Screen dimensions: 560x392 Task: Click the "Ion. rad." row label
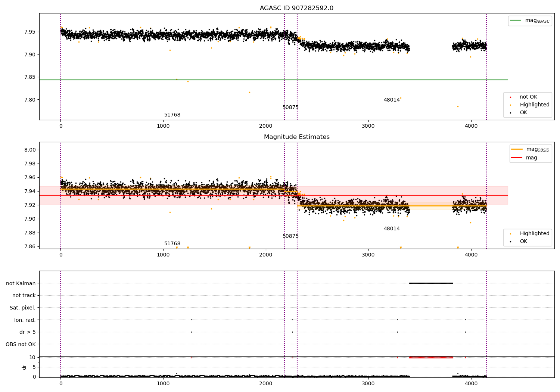pyautogui.click(x=25, y=320)
